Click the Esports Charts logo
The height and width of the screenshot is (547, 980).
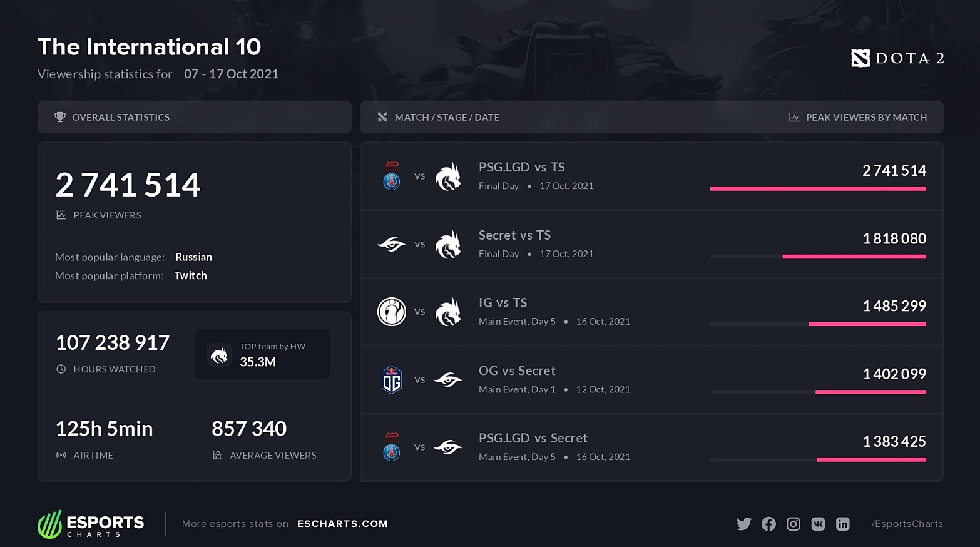[91, 524]
